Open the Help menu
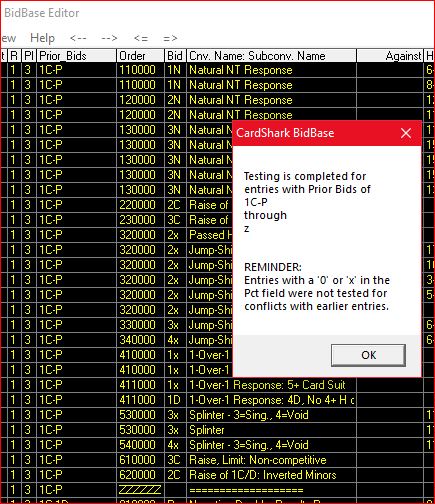 (x=42, y=38)
